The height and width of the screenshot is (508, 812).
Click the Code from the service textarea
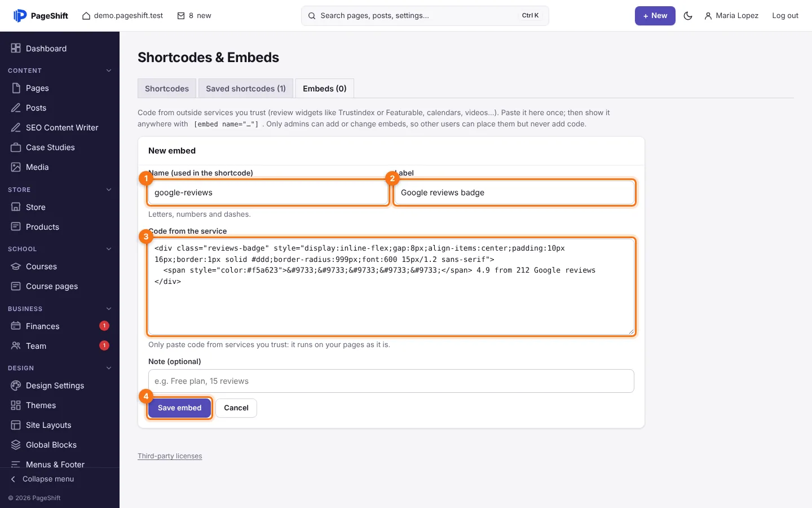tap(391, 287)
